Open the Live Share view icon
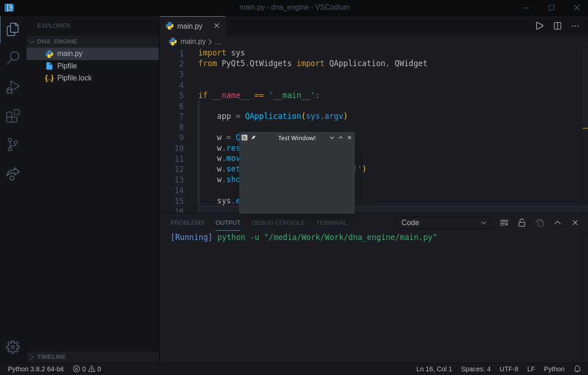This screenshot has height=375, width=588. coord(13,173)
